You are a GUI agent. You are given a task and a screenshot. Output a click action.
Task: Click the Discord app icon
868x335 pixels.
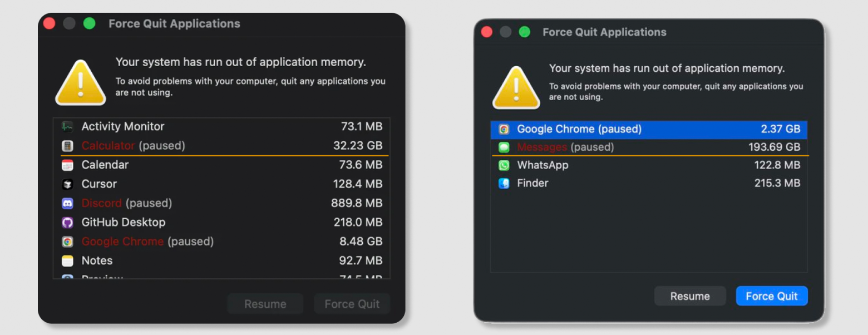67,203
